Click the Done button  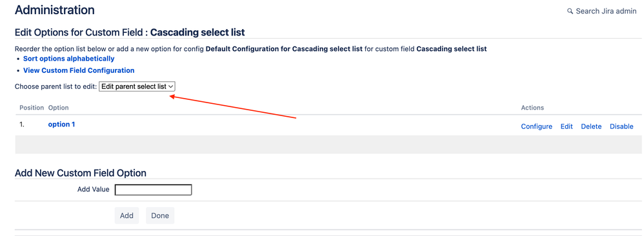click(160, 215)
